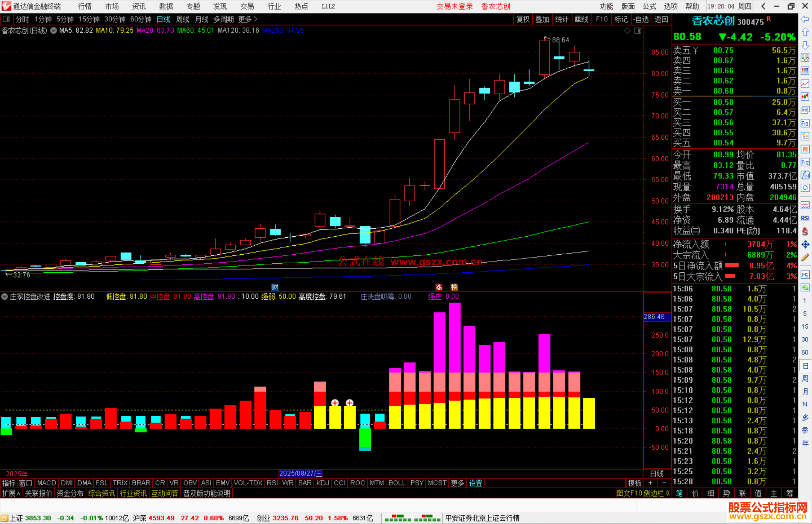The image size is (812, 524).
Task: Switch to 1-minute period in sidebar
Action: [x=805, y=301]
